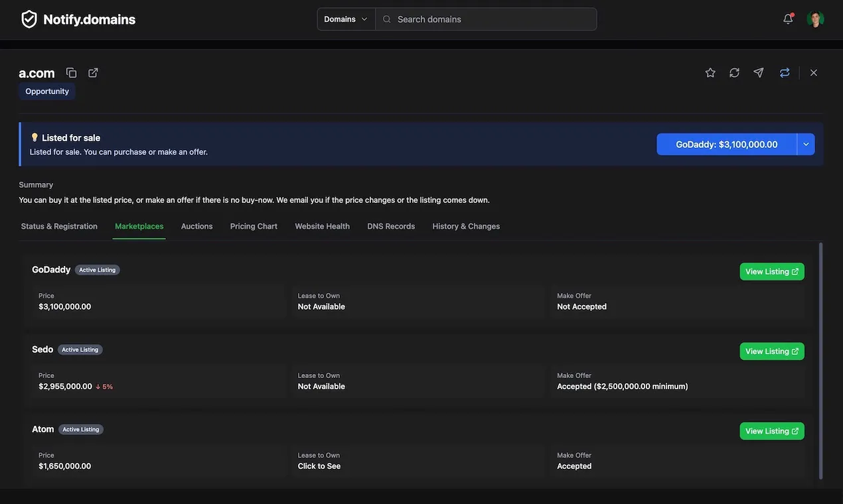Star a.com as favorite
The image size is (843, 504).
710,73
